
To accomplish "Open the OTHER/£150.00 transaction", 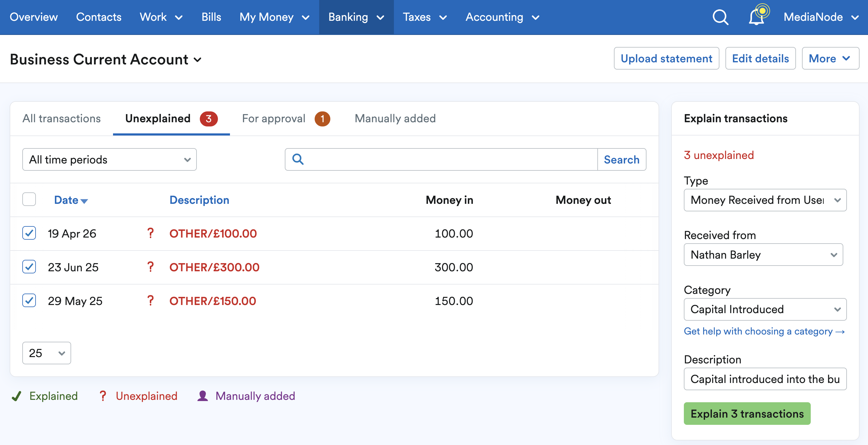I will pyautogui.click(x=212, y=300).
